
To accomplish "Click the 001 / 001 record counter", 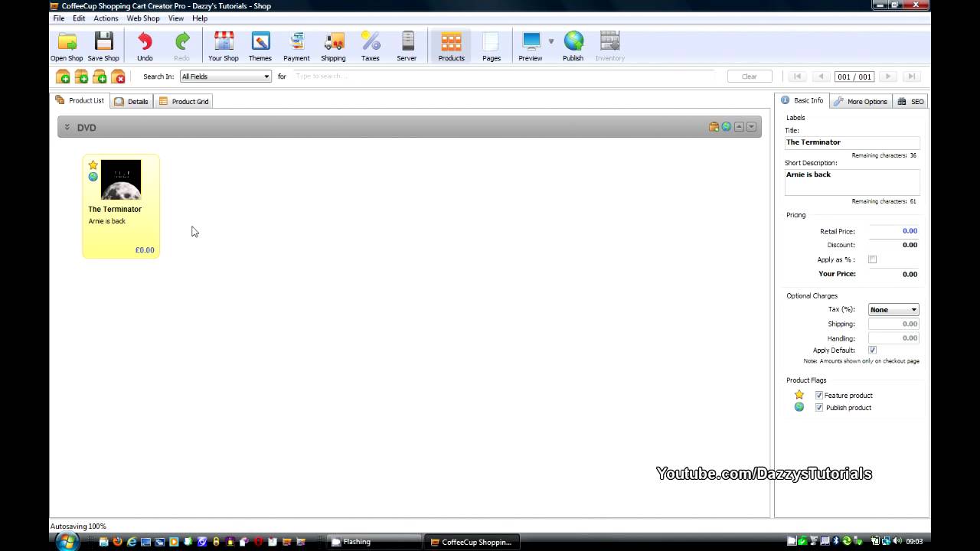I will (854, 77).
